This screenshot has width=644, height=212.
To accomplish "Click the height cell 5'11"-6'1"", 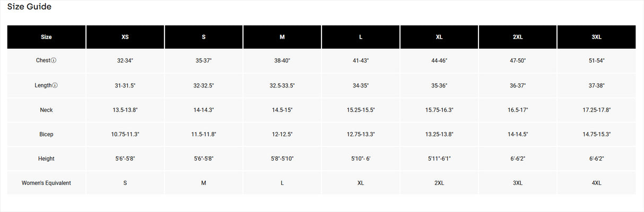I will [439, 158].
